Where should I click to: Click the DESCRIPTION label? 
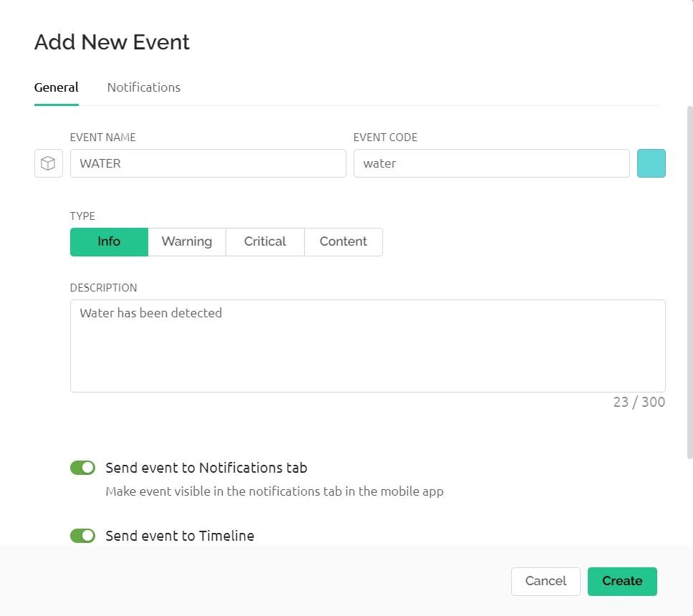103,287
